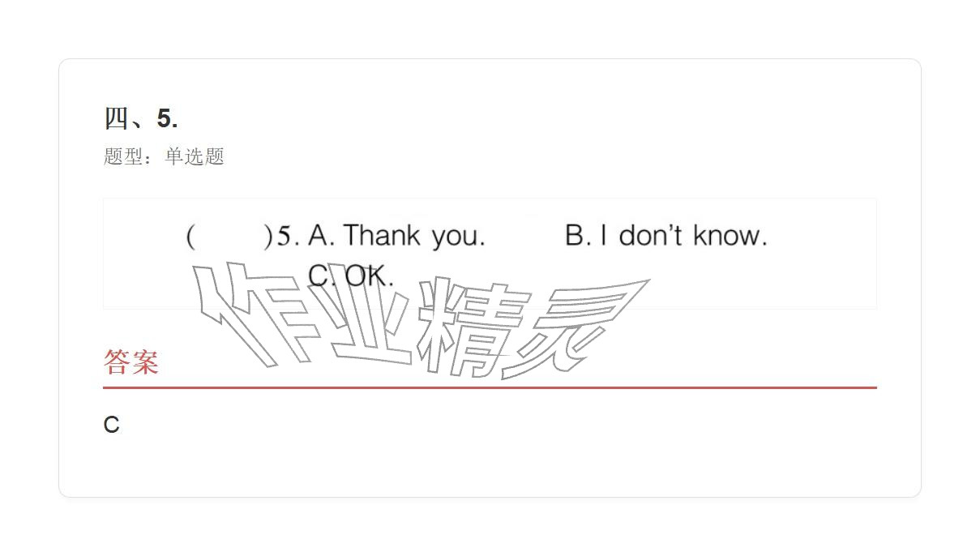Click the red "答案" heading
The image size is (980, 556).
tap(131, 361)
